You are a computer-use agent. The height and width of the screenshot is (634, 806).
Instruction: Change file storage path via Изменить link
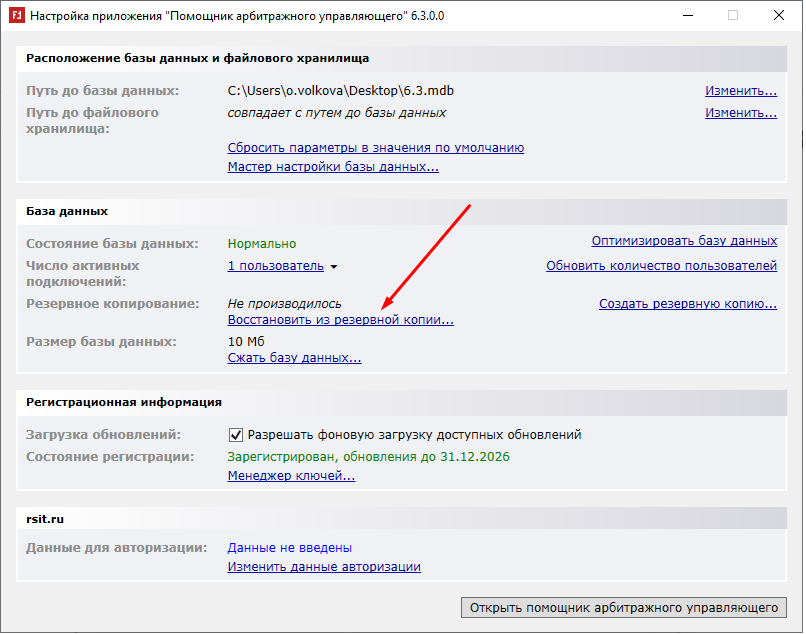click(741, 113)
